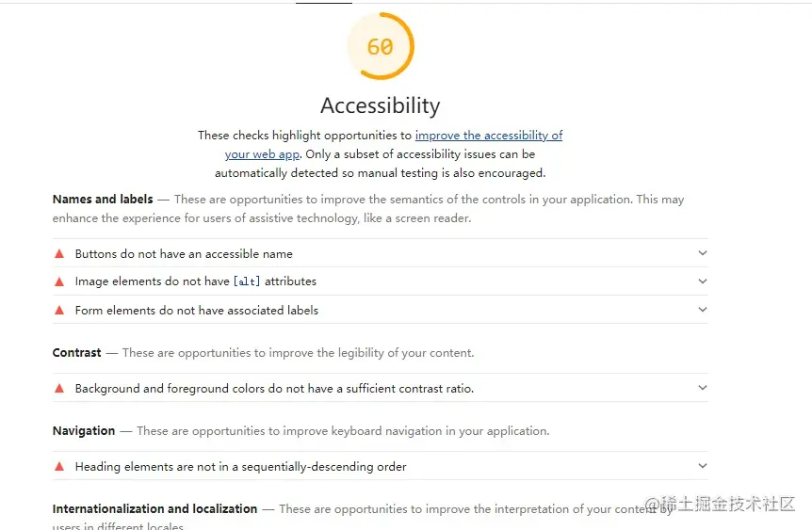
Task: Expand the Heading elements order chevron
Action: (702, 465)
